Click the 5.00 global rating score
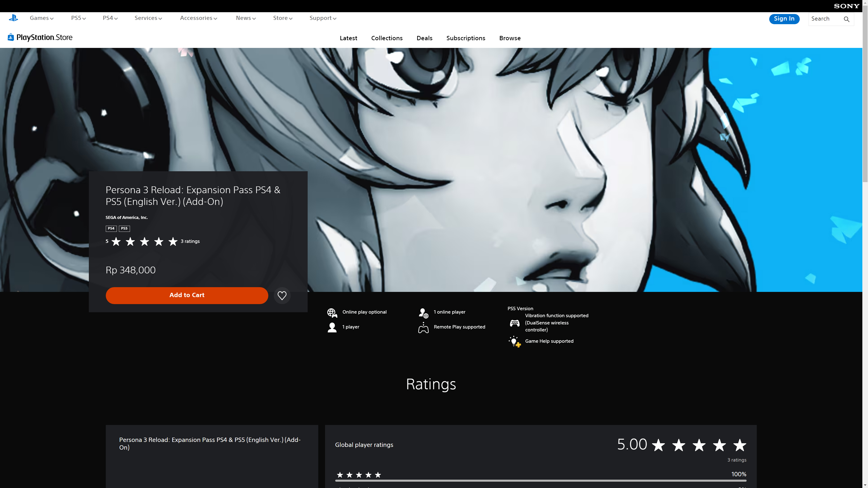 [x=632, y=445]
